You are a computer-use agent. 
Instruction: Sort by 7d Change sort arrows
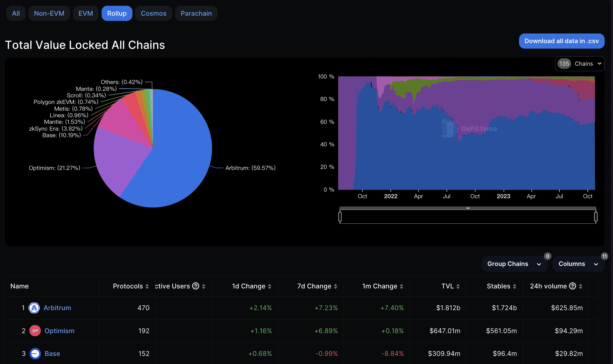(x=336, y=287)
